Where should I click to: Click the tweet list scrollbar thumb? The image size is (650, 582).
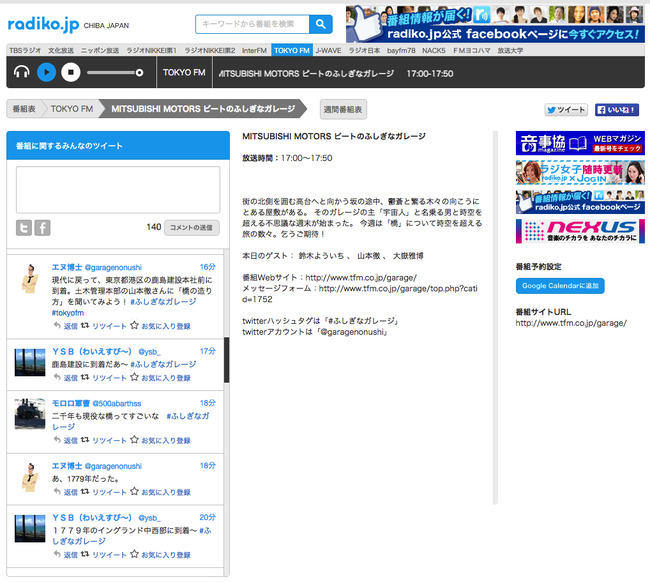tap(226, 360)
